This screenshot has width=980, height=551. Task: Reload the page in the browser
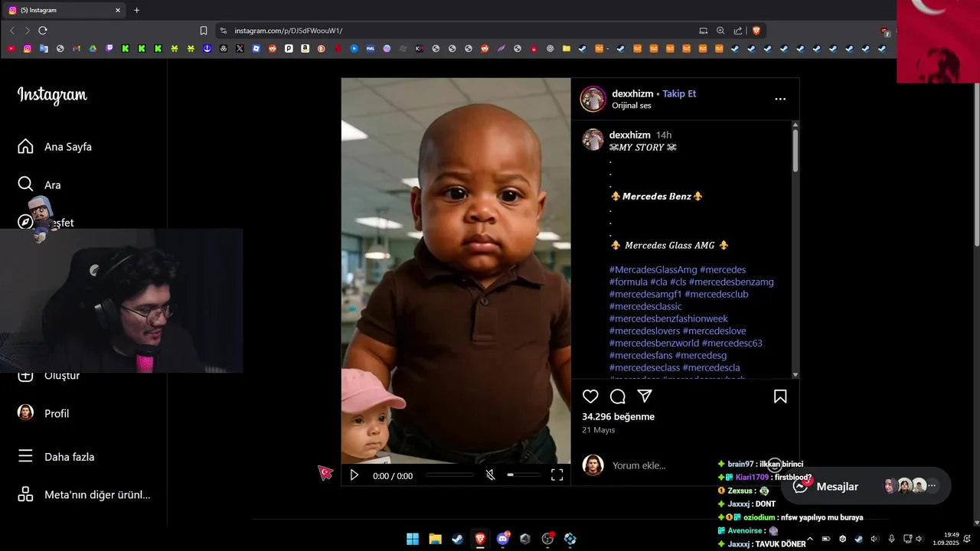click(43, 31)
